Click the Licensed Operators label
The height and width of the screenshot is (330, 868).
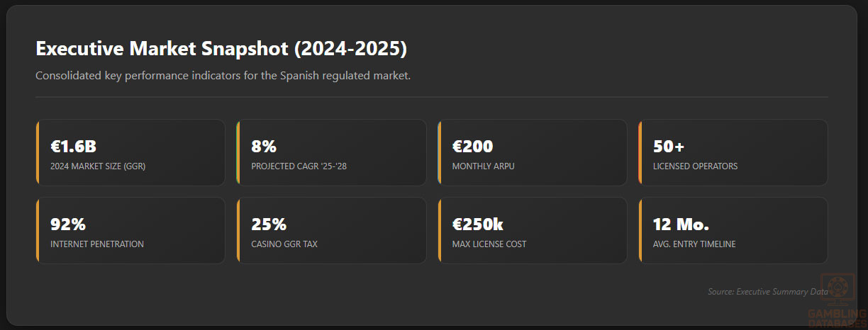coord(695,166)
